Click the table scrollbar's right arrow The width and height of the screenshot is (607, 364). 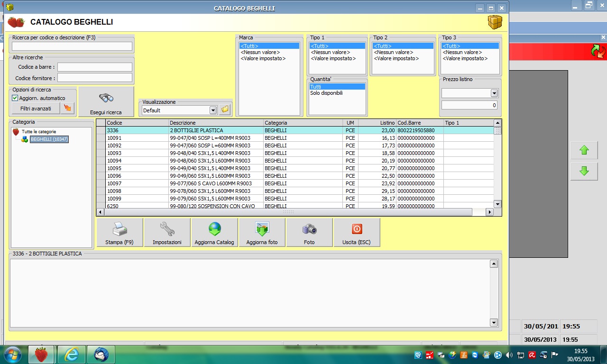(490, 212)
